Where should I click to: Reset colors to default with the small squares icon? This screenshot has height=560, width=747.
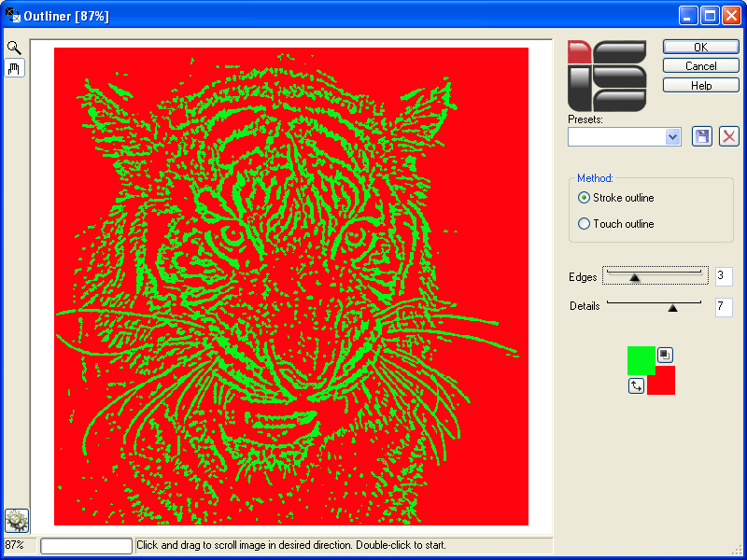664,355
